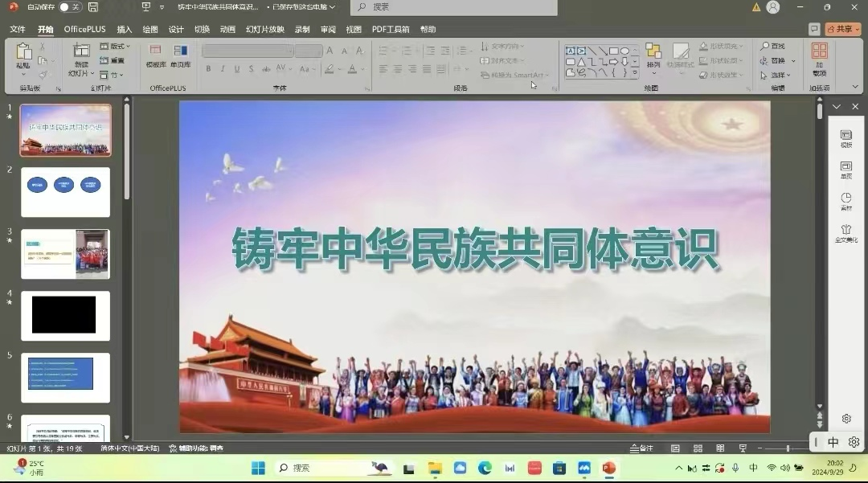Expand the 版式 layout dropdown
Viewport: 868px width, 483px height.
(x=116, y=47)
